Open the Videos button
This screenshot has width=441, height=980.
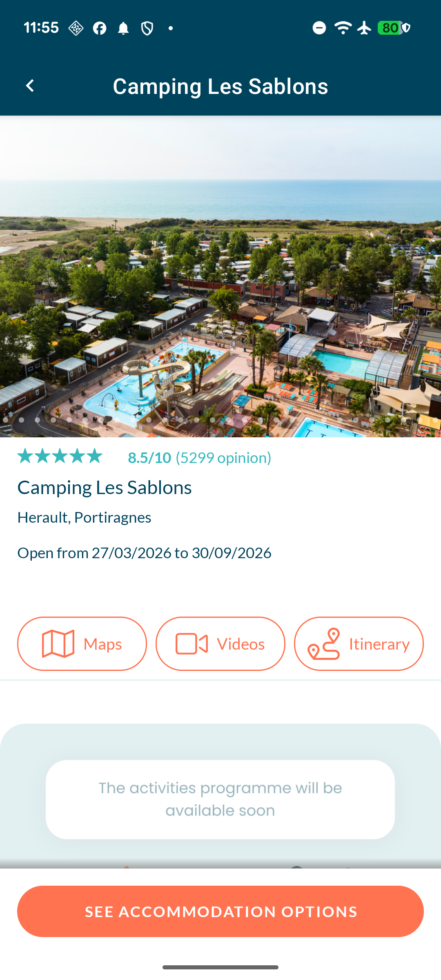tap(220, 644)
